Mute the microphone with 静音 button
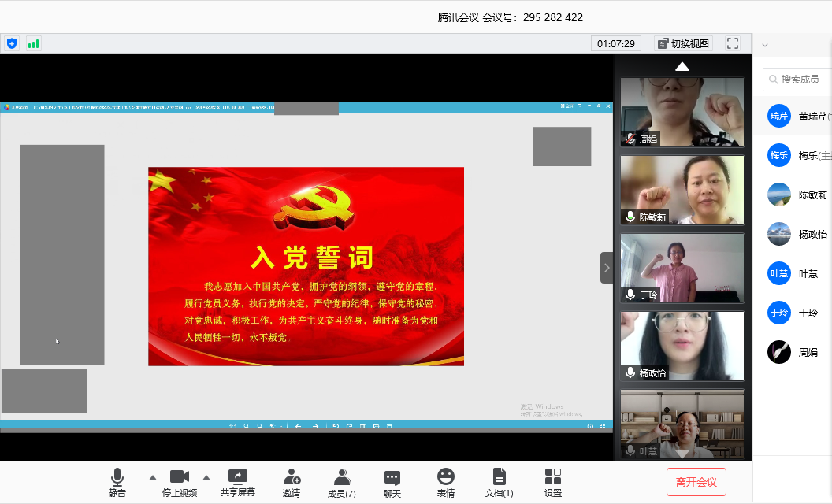 coord(117,483)
